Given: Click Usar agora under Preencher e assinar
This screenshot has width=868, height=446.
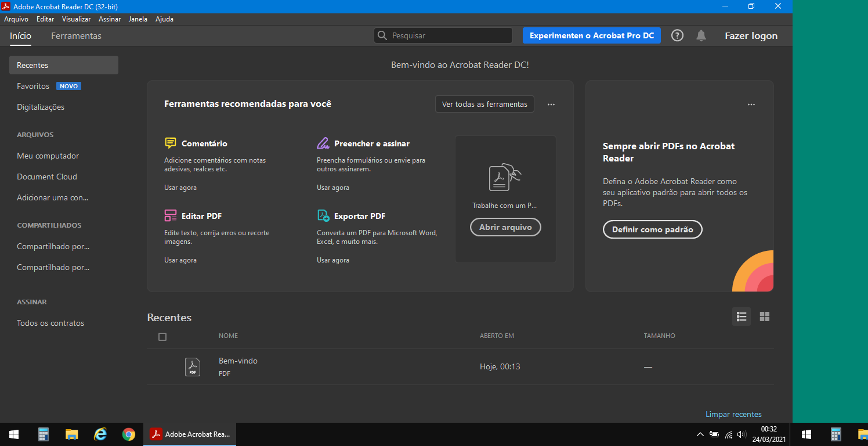Looking at the screenshot, I should pyautogui.click(x=333, y=188).
